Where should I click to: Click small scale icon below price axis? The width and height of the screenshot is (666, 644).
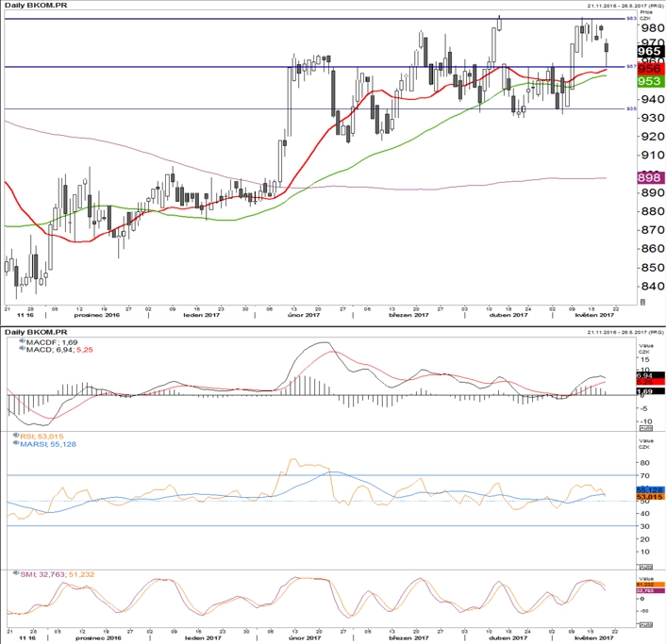pos(642,302)
